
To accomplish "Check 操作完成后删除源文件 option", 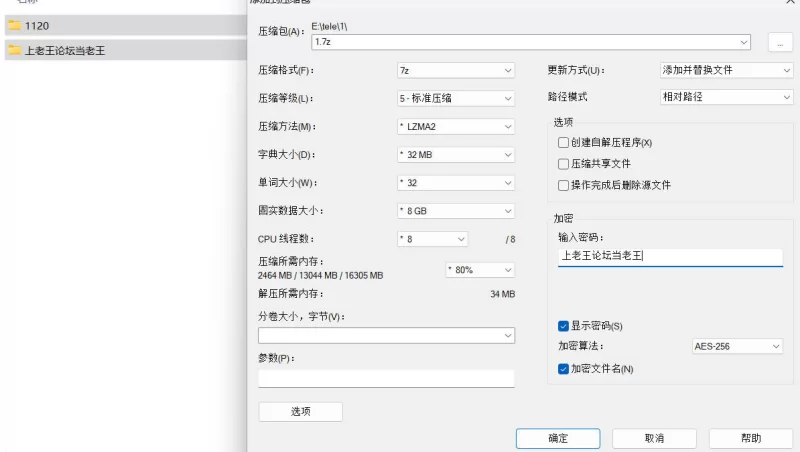I will 564,185.
